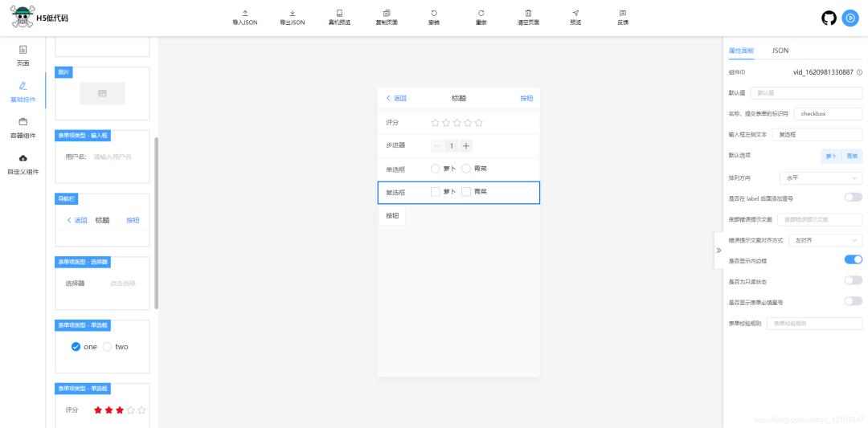Click 点击选择 in the 选择器 card
This screenshot has height=428, width=868.
(x=122, y=283)
